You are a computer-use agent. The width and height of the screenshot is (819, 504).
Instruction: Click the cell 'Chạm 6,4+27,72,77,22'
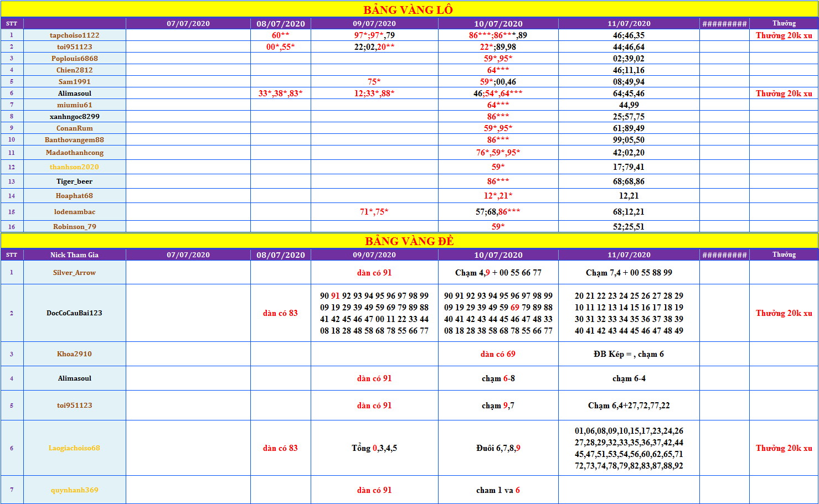click(x=629, y=406)
